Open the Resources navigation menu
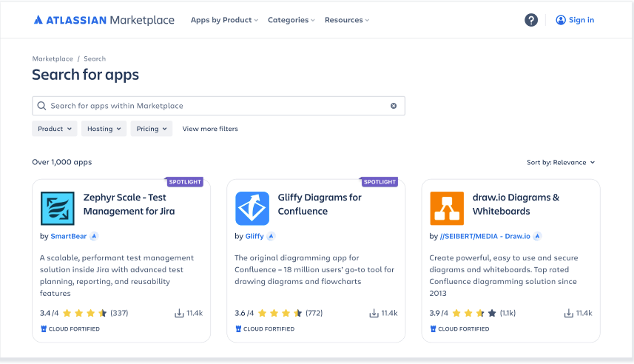 pyautogui.click(x=346, y=20)
